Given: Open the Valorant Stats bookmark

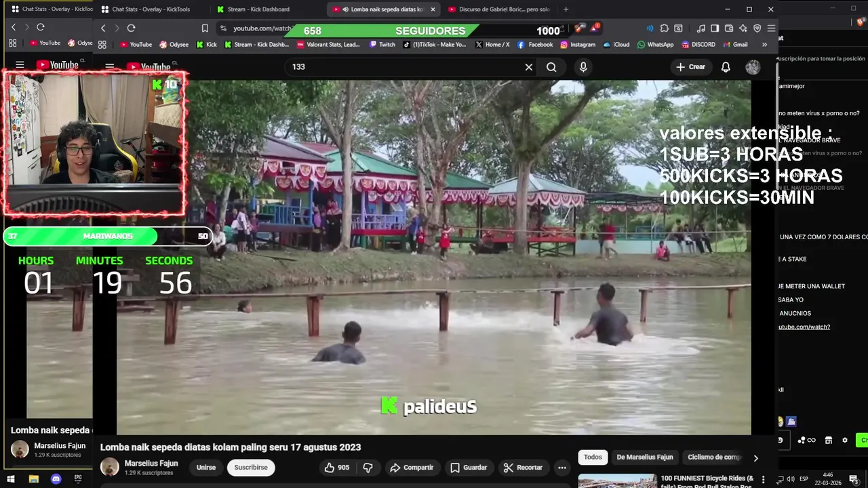Looking at the screenshot, I should click(x=328, y=45).
